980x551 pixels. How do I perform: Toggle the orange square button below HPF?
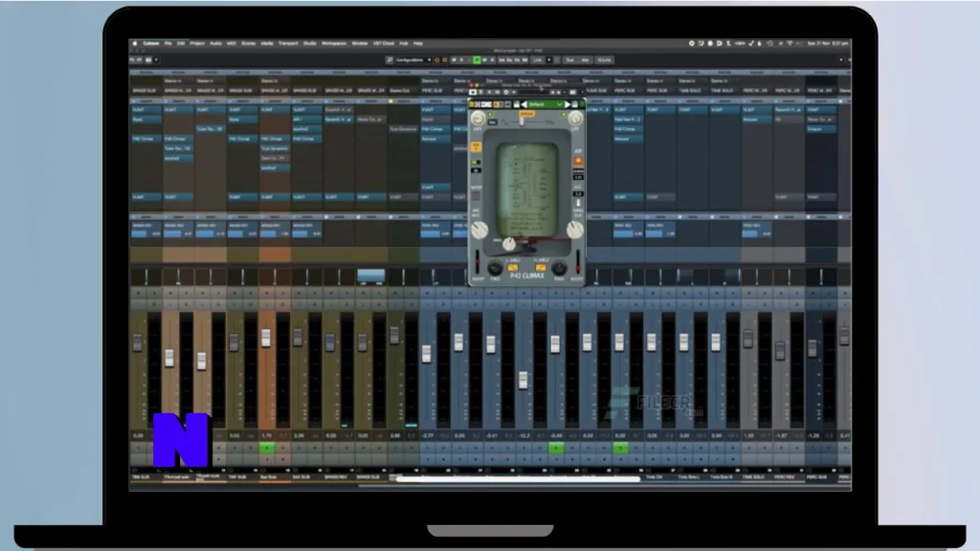tap(477, 146)
